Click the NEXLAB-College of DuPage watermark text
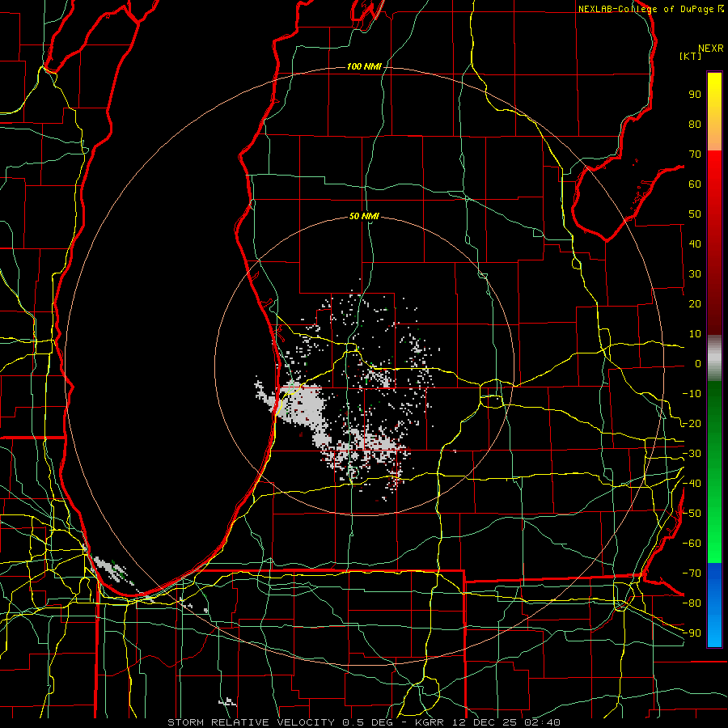The image size is (728, 728). (650, 9)
